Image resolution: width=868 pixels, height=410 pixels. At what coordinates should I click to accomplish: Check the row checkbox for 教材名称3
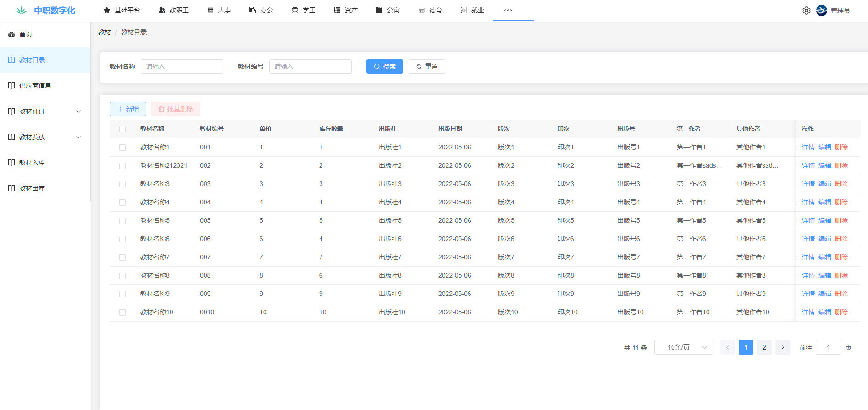point(122,184)
